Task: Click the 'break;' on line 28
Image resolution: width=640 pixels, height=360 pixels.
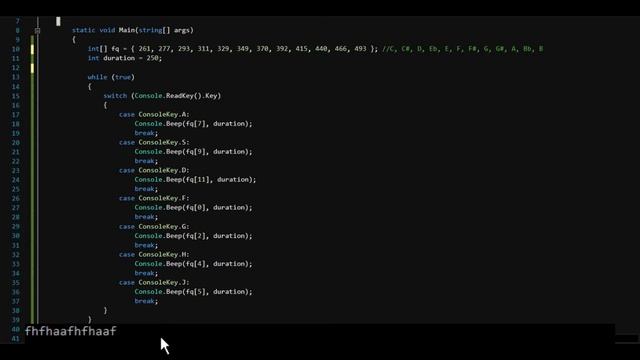Action: pos(146,217)
